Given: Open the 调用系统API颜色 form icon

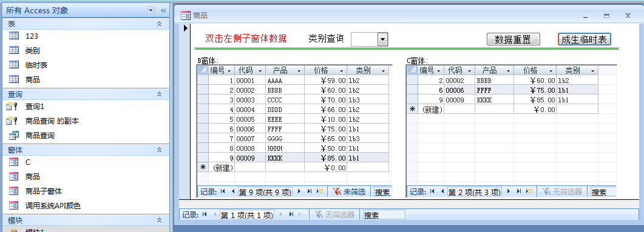Looking at the screenshot, I should point(14,205).
